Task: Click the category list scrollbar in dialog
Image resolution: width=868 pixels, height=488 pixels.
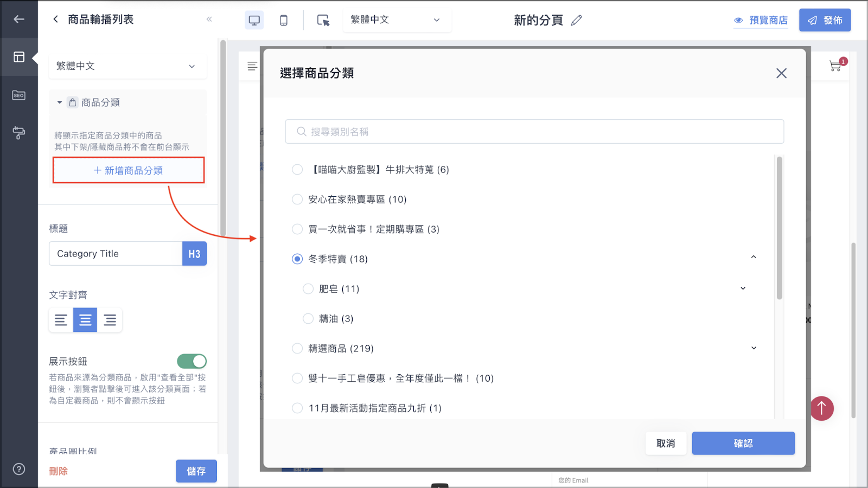Action: coord(780,228)
